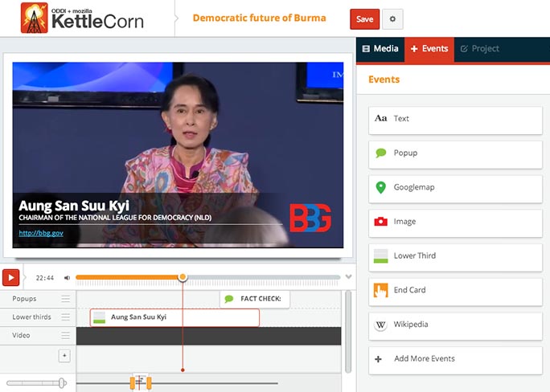Add a Lower Third event
The width and height of the screenshot is (550, 392).
pyautogui.click(x=455, y=258)
